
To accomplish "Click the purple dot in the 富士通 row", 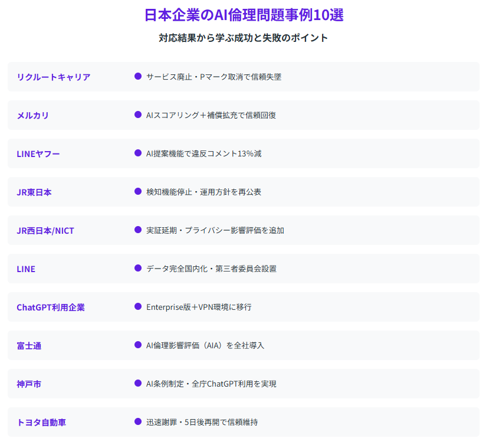I will click(x=138, y=345).
